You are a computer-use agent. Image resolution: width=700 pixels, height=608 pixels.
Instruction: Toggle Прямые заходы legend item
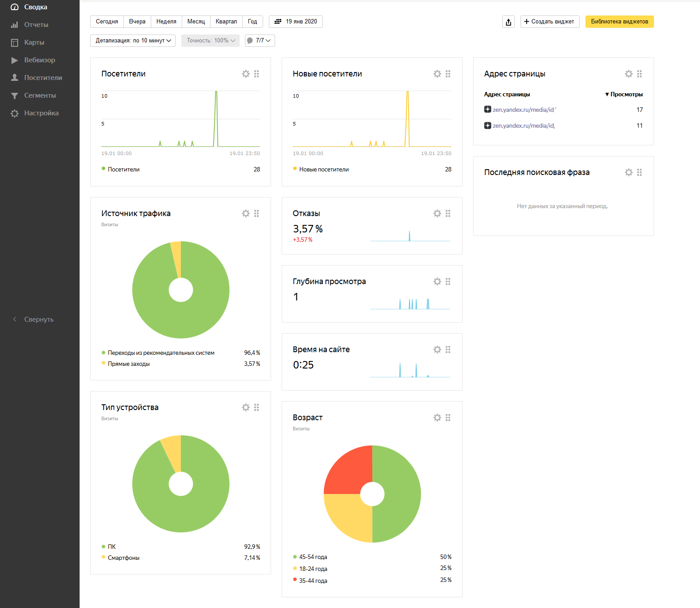[x=129, y=364]
